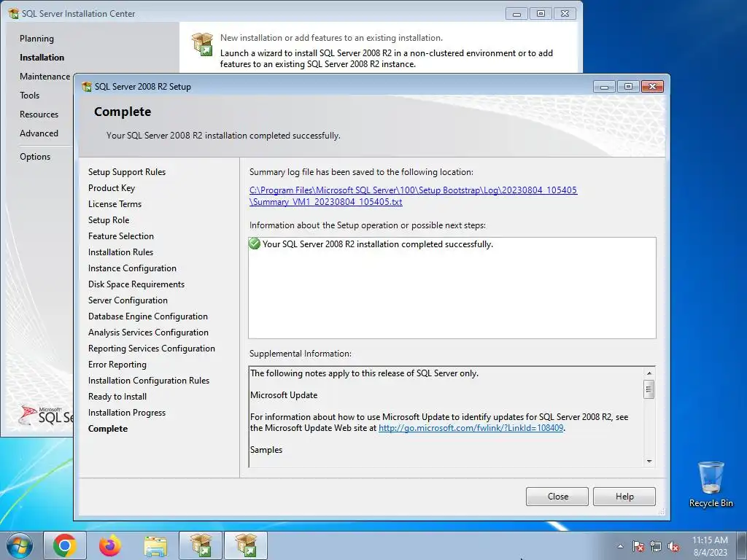This screenshot has height=560, width=747.
Task: Minimize the SQL Server 2008 R2 Setup window
Action: pyautogui.click(x=605, y=86)
